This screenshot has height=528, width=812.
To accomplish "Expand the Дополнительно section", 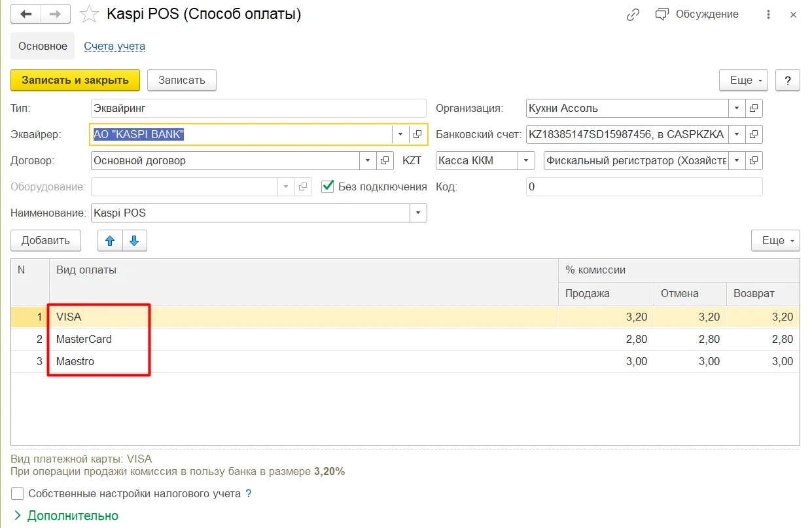I will (x=65, y=516).
